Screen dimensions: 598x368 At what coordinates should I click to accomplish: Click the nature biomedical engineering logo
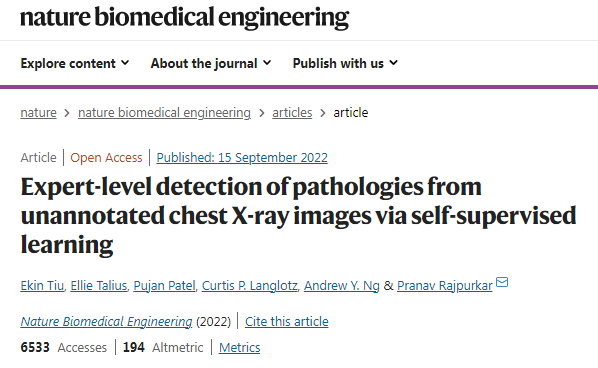pyautogui.click(x=185, y=17)
